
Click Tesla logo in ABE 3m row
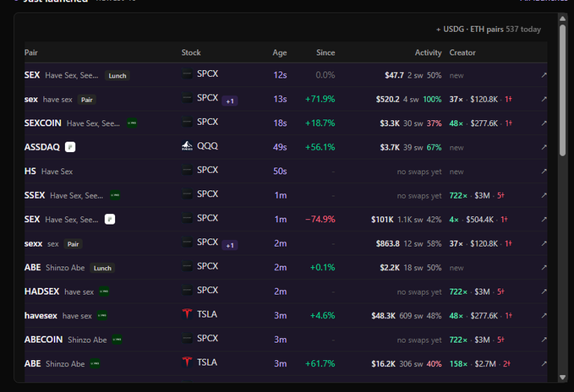[x=187, y=362]
